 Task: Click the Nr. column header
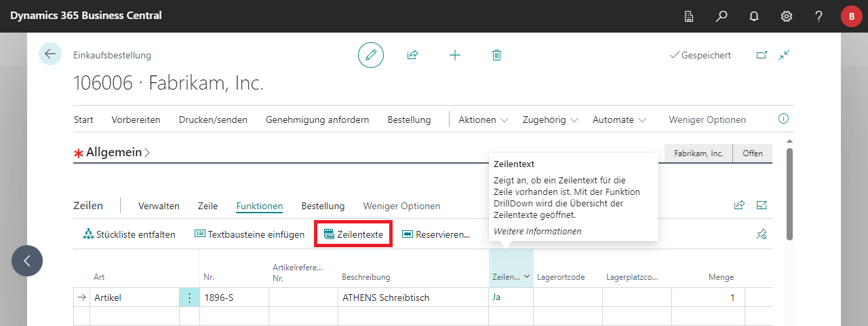click(x=209, y=277)
